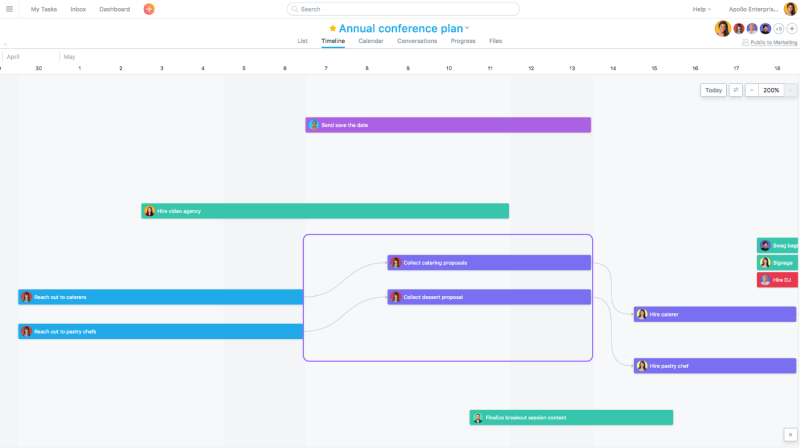The image size is (800, 448).
Task: Toggle the favorite star next to project title
Action: click(333, 29)
